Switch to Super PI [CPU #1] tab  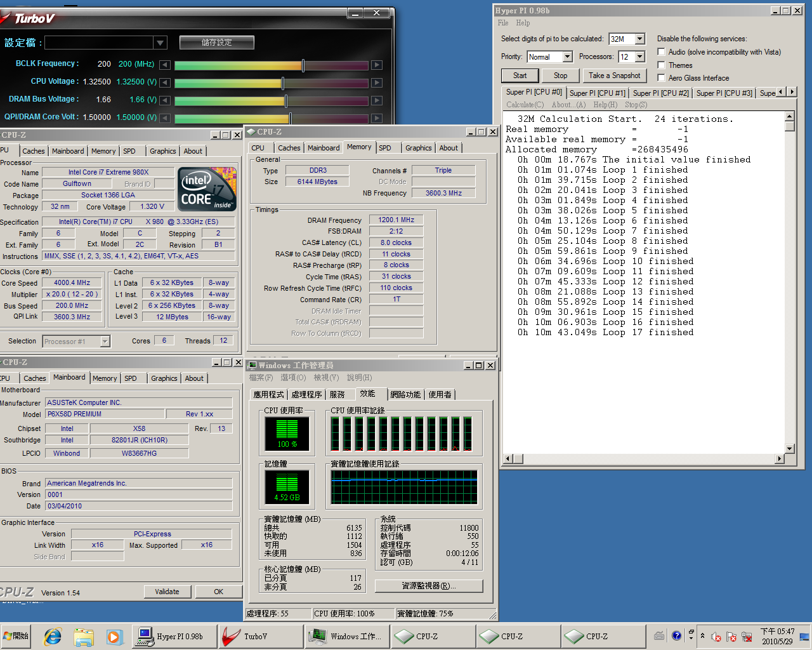(x=597, y=93)
